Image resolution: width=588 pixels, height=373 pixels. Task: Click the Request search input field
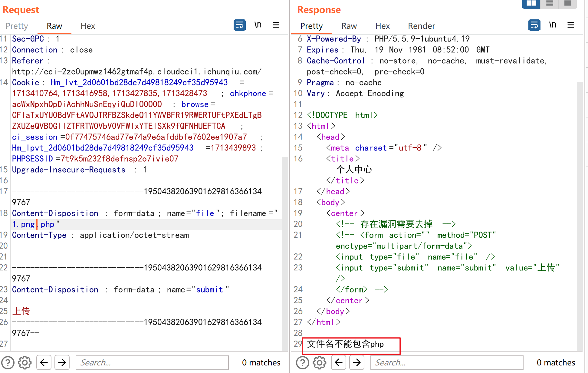click(x=152, y=362)
